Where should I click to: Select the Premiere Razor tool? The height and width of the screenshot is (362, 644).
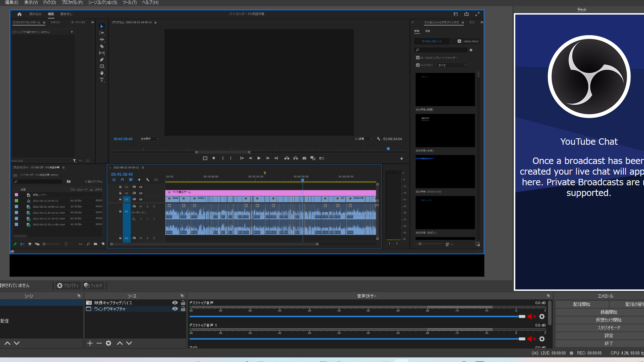coord(102,46)
